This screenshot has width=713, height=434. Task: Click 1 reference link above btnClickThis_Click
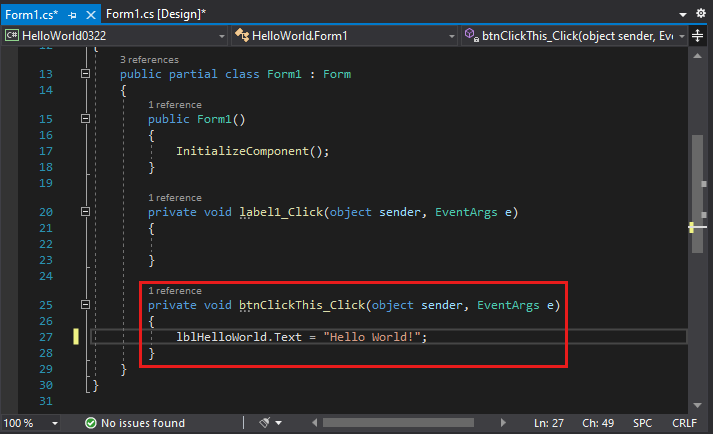point(174,291)
